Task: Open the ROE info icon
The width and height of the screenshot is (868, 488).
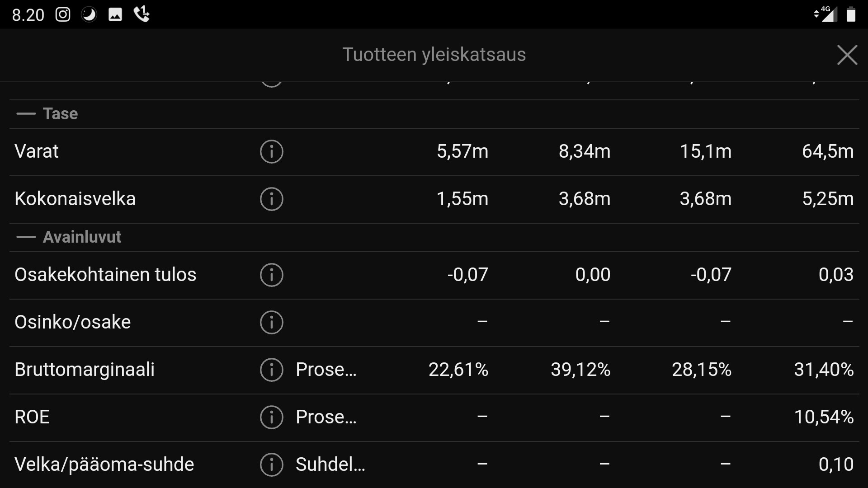Action: point(271,417)
